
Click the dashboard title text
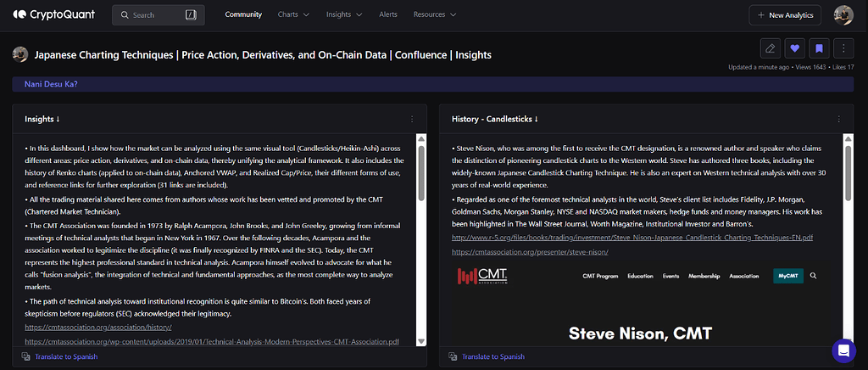[263, 55]
